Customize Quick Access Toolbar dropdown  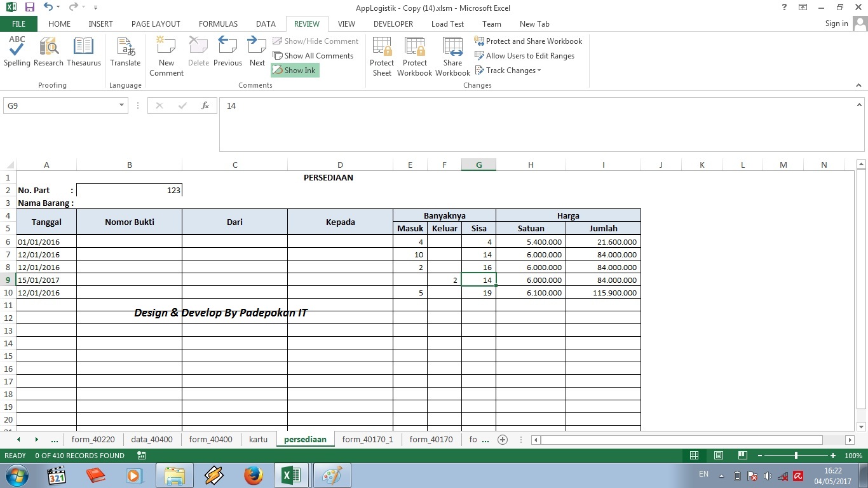click(x=95, y=8)
